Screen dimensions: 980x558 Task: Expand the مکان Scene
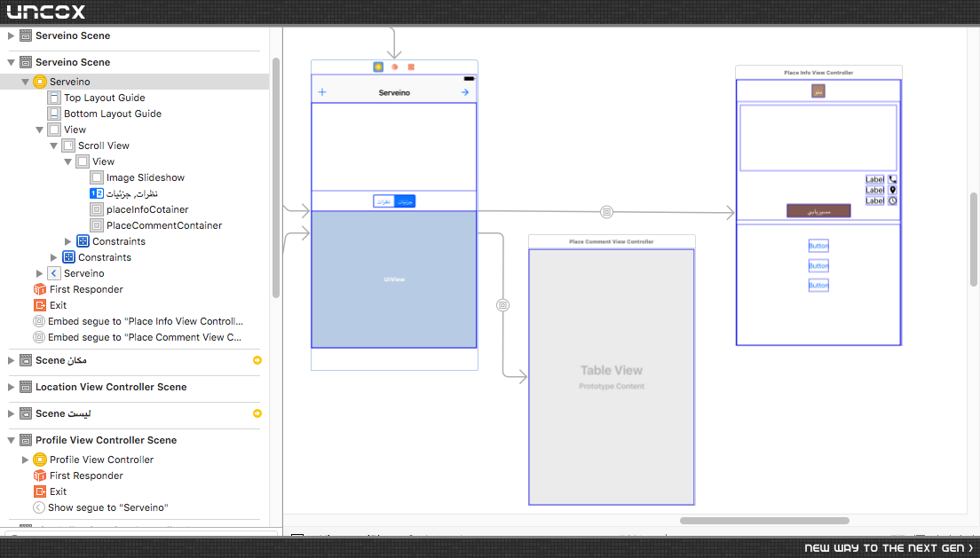pyautogui.click(x=11, y=360)
